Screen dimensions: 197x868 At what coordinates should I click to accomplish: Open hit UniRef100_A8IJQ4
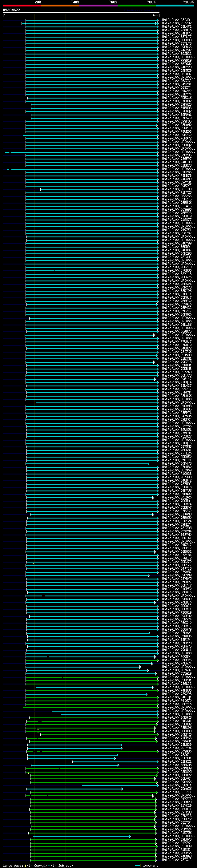[x=176, y=20]
